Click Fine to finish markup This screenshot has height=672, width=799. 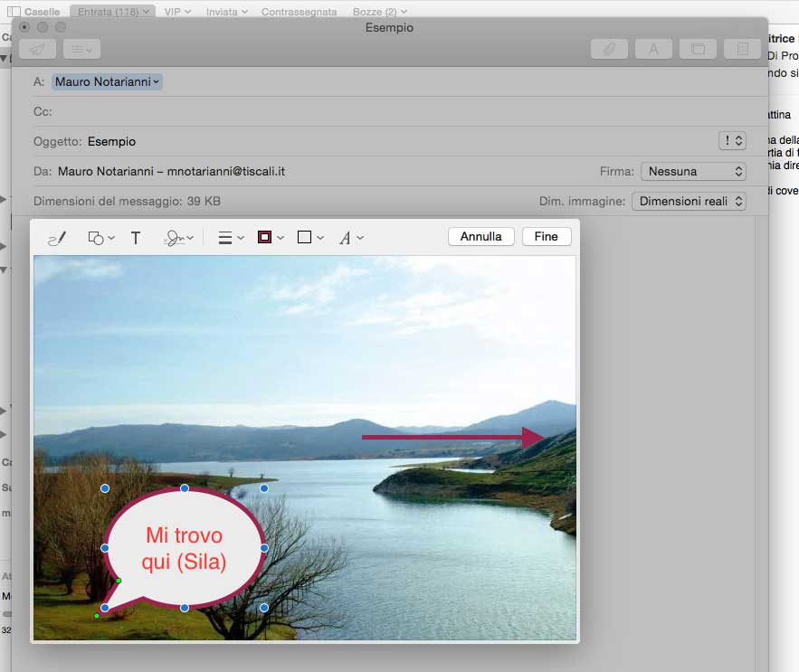pos(547,236)
